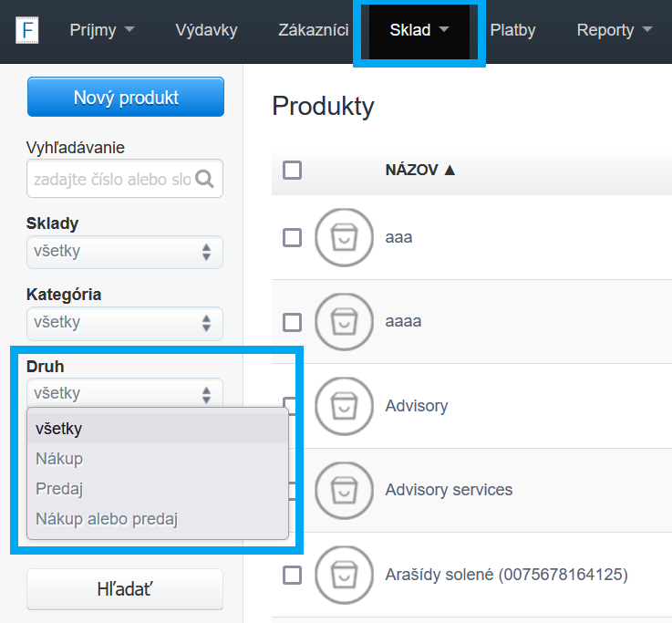
Task: Choose Predaj from the Druh list
Action: pyautogui.click(x=59, y=489)
